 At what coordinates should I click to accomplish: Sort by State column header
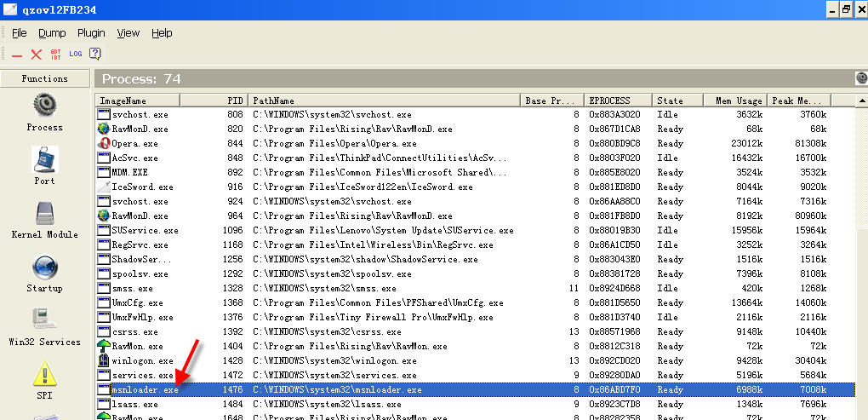677,101
